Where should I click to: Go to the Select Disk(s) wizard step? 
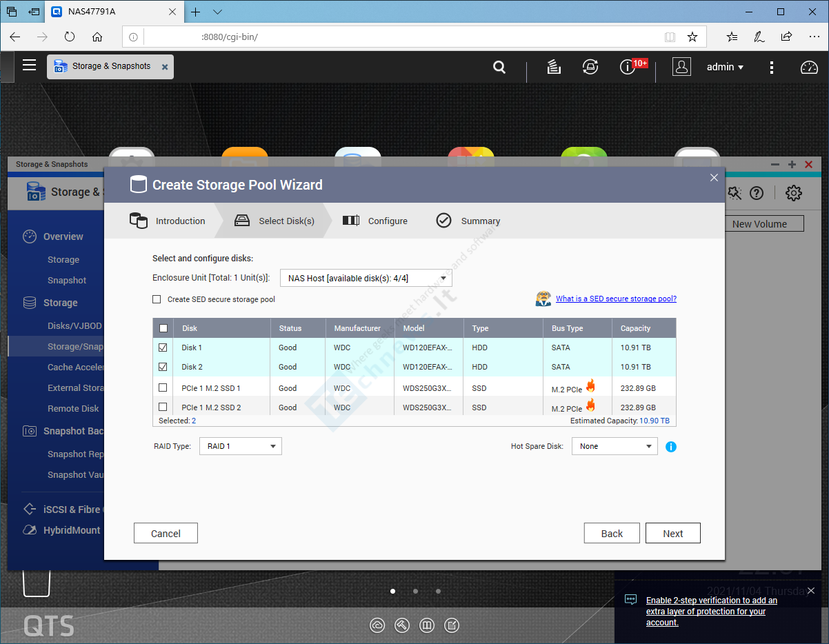(x=274, y=221)
